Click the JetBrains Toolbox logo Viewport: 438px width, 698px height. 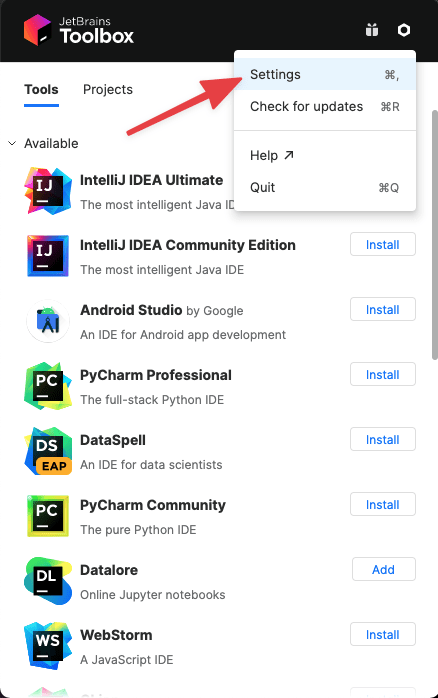click(79, 30)
